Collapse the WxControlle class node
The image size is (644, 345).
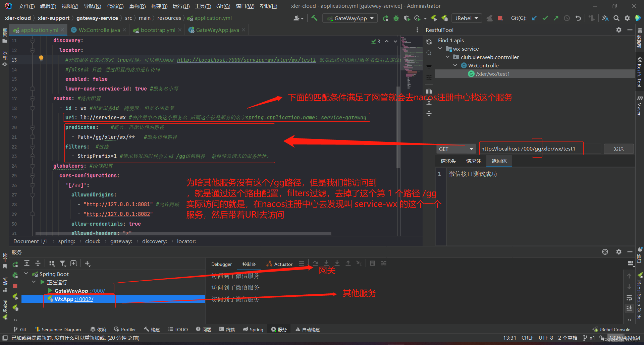point(455,66)
